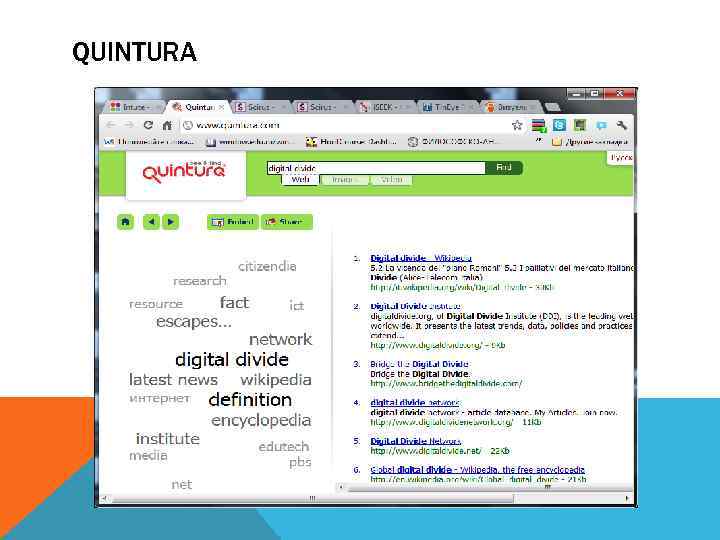Select the Web search tab

click(300, 180)
